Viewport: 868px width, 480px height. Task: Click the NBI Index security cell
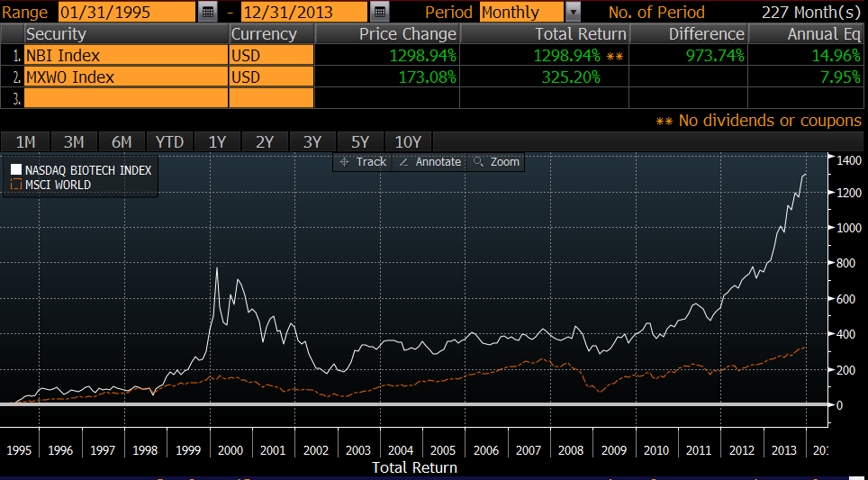(x=126, y=55)
